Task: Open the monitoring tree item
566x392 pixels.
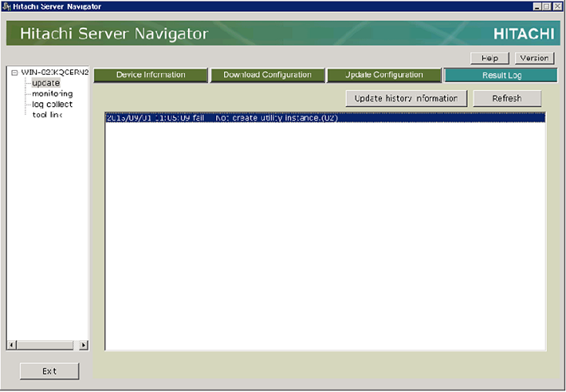Action: [53, 93]
